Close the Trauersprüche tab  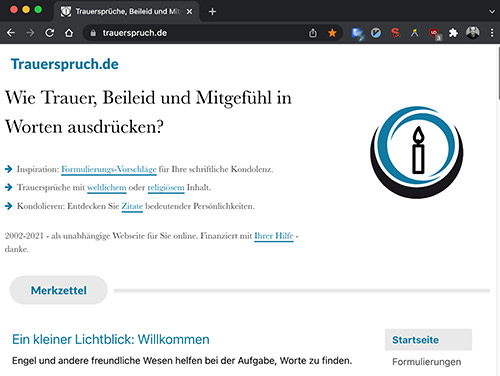coord(189,12)
